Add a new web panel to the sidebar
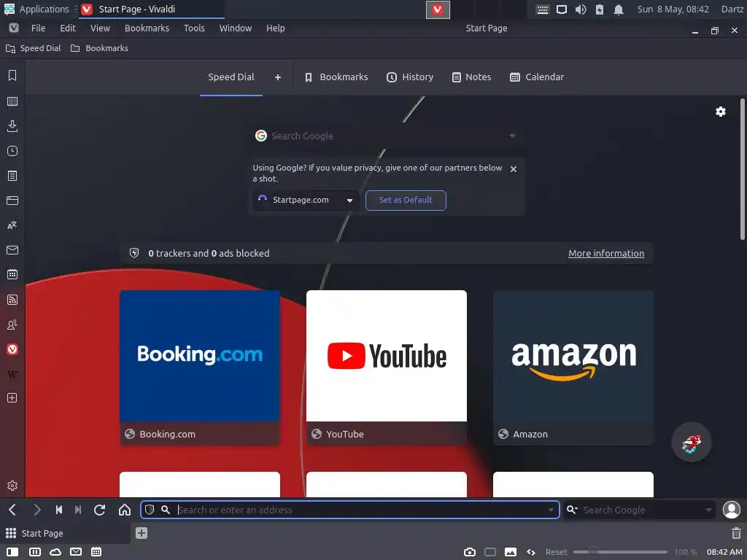 coord(12,398)
